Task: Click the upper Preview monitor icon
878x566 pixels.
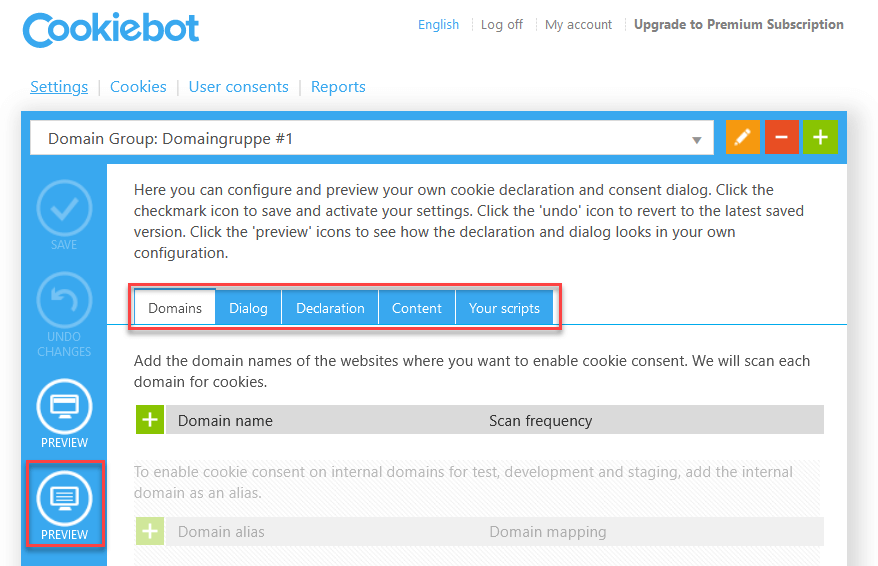Action: pos(64,406)
